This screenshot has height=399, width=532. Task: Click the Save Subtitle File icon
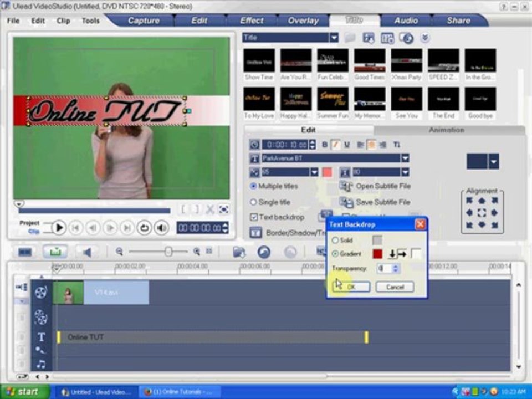pos(346,202)
